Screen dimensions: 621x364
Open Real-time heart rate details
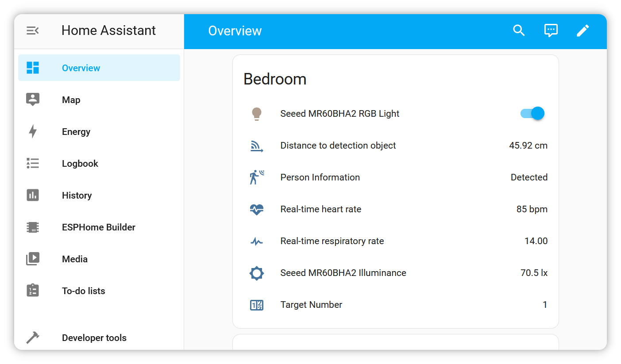point(321,209)
